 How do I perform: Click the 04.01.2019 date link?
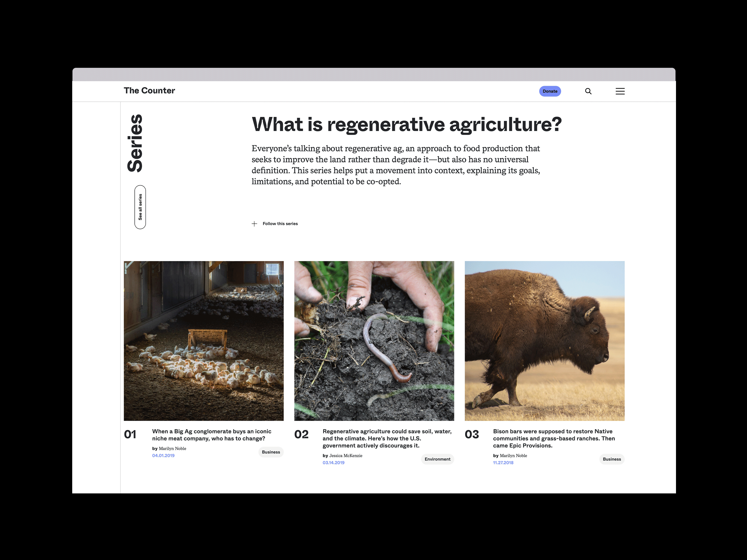coord(163,456)
